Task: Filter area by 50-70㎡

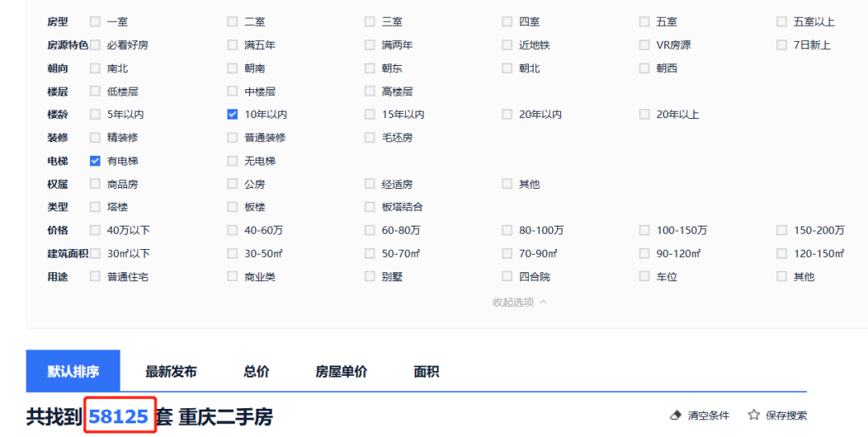Action: click(370, 253)
